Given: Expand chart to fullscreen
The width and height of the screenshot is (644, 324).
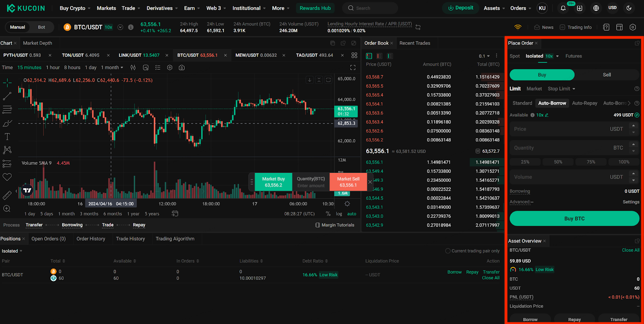Looking at the screenshot, I should click(353, 68).
